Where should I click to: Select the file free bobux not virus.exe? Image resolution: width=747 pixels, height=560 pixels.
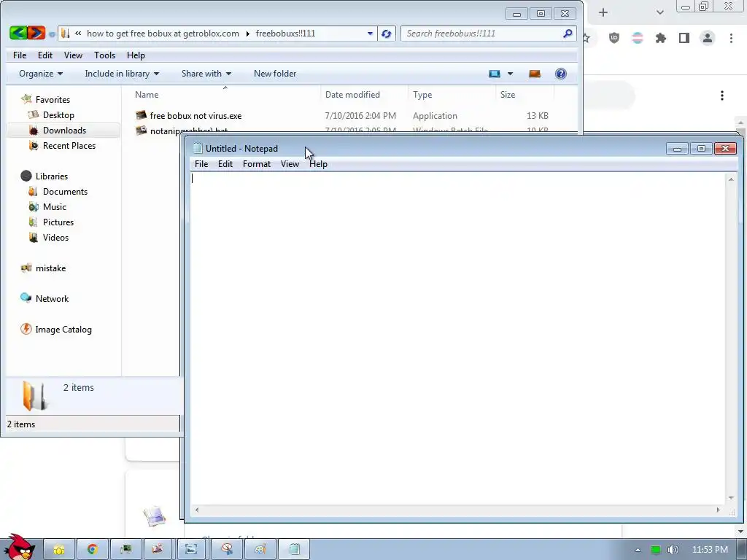coord(196,116)
